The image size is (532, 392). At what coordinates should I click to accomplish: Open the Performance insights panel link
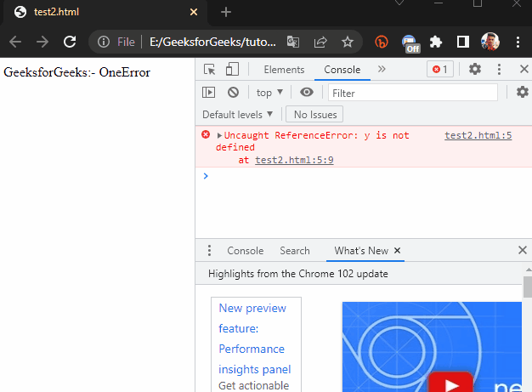pos(254,338)
